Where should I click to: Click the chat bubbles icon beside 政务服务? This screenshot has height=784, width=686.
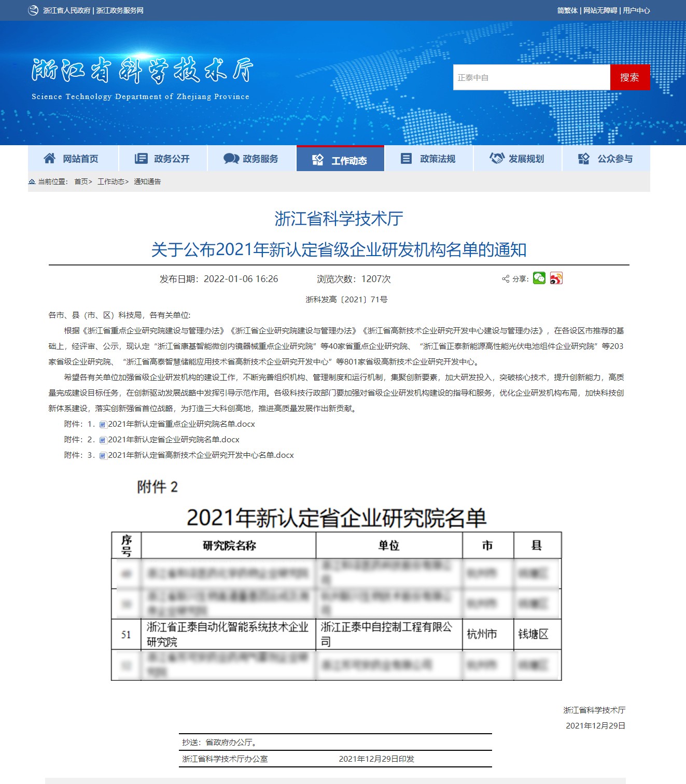(231, 158)
